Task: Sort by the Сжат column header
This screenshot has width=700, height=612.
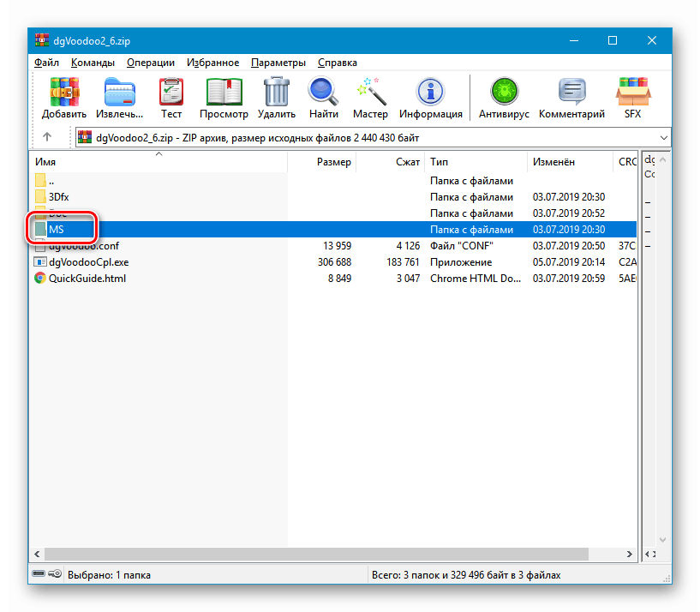Action: [390, 162]
